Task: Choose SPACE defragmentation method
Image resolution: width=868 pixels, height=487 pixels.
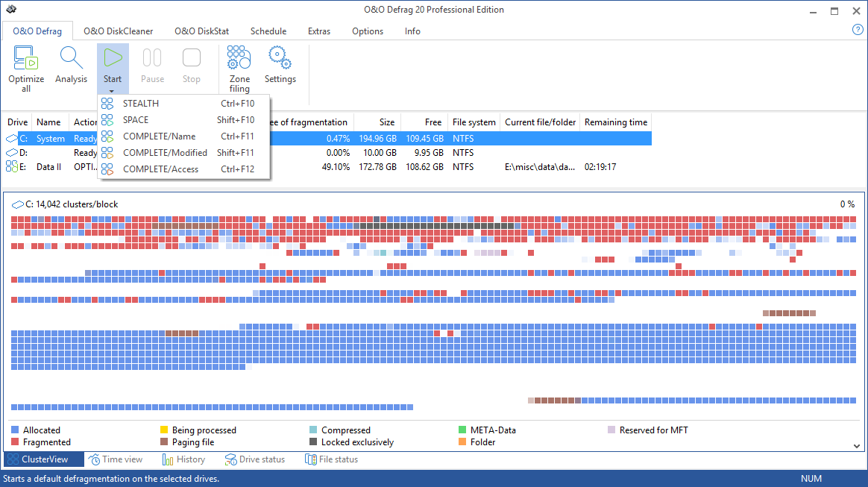Action: [x=183, y=119]
